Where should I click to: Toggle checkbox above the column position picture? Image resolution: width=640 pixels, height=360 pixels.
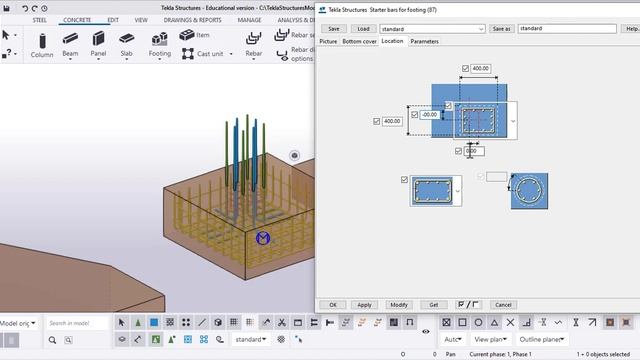448,106
